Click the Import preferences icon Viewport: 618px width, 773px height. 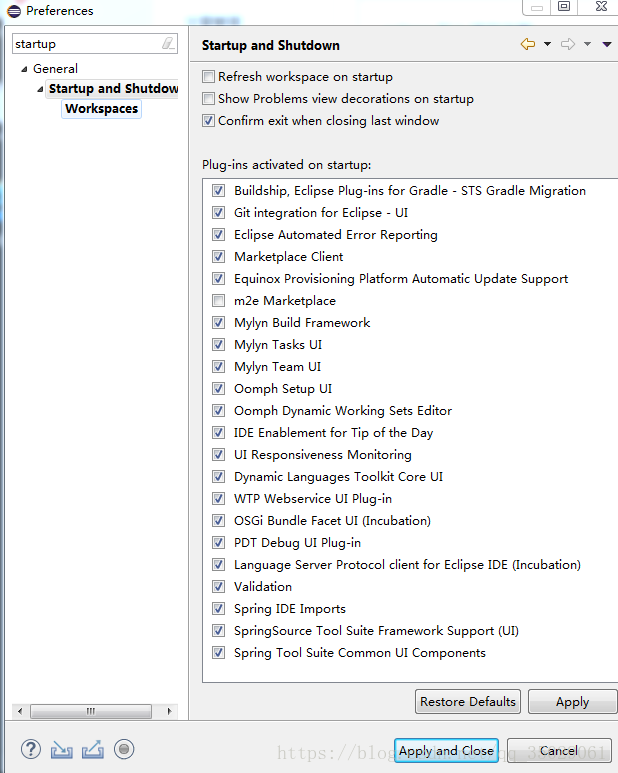tap(62, 750)
